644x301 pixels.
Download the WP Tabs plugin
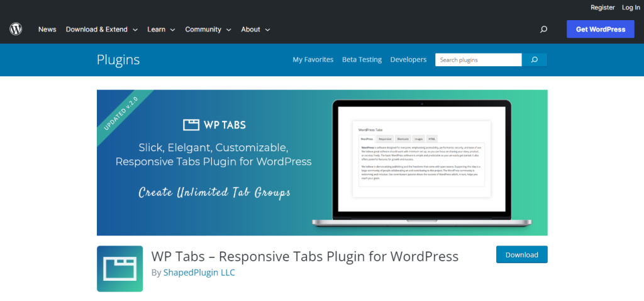pyautogui.click(x=521, y=254)
